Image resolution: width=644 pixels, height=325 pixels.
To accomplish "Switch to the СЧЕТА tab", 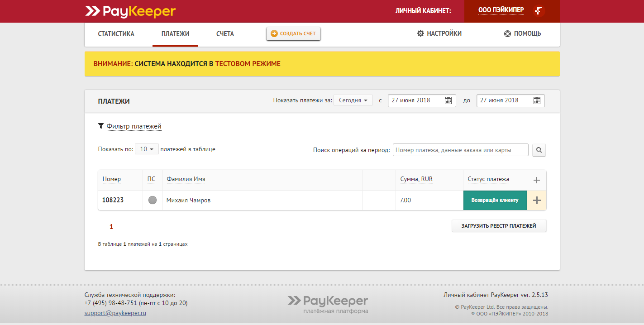I will (224, 33).
